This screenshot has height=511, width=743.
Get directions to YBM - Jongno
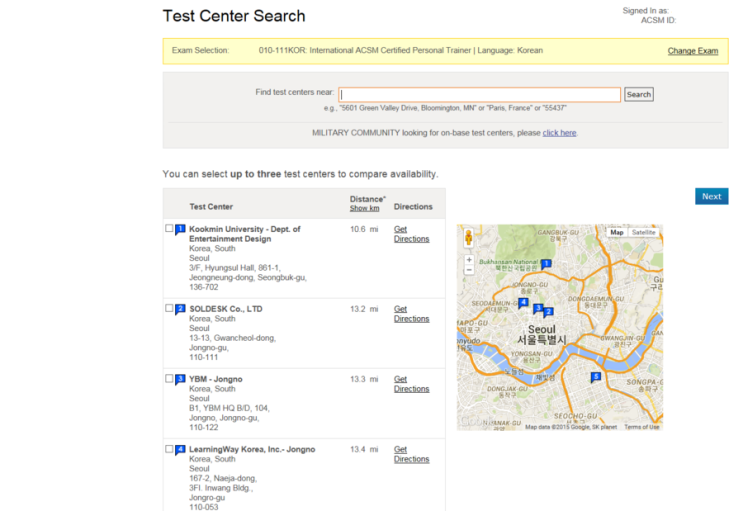point(410,384)
